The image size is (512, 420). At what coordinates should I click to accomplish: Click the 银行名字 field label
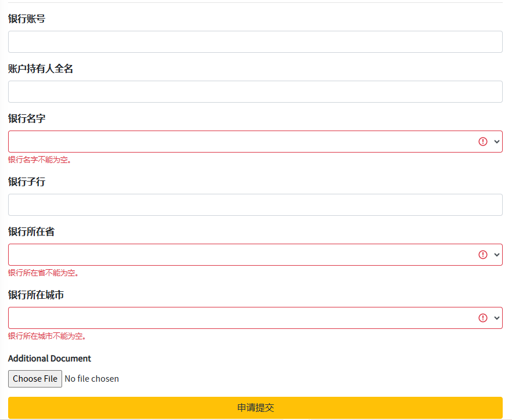(27, 118)
